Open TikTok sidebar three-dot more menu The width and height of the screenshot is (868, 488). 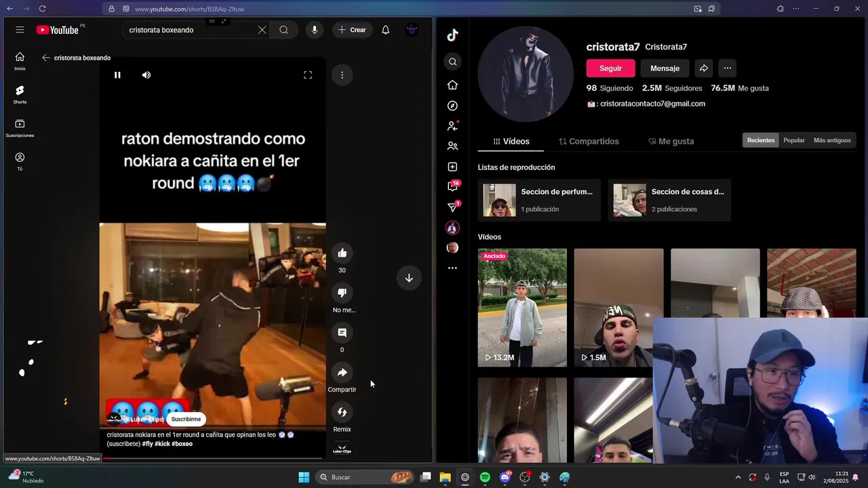[x=452, y=268]
